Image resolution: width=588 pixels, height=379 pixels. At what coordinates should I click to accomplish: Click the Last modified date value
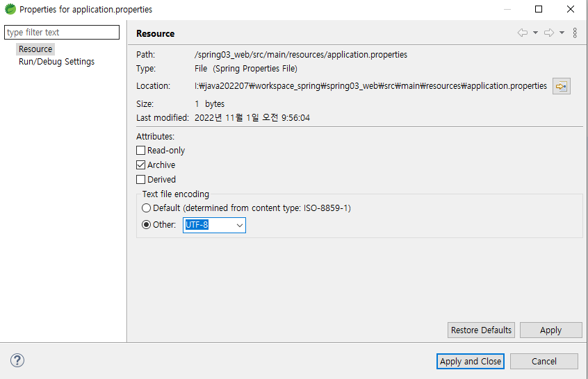[252, 117]
